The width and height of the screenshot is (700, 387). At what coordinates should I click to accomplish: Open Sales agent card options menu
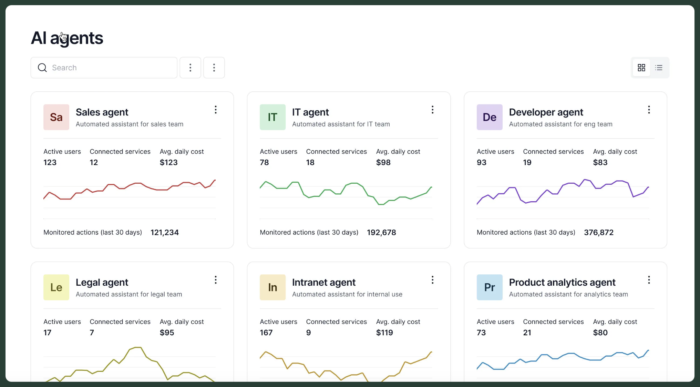click(216, 110)
